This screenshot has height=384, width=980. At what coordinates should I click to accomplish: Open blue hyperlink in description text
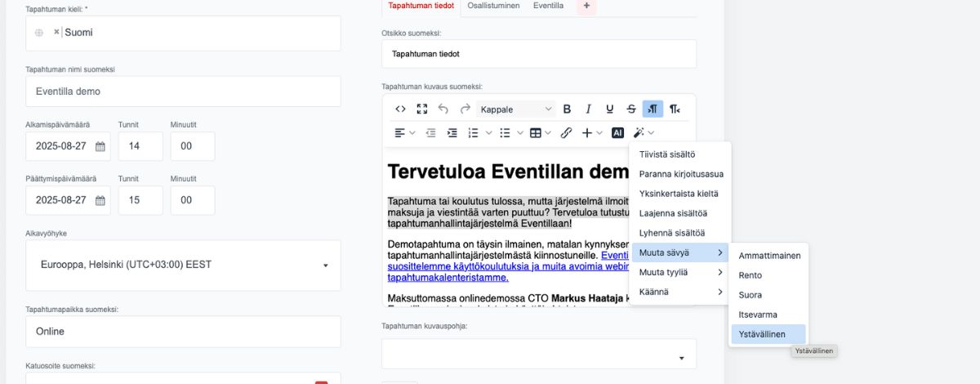(507, 266)
